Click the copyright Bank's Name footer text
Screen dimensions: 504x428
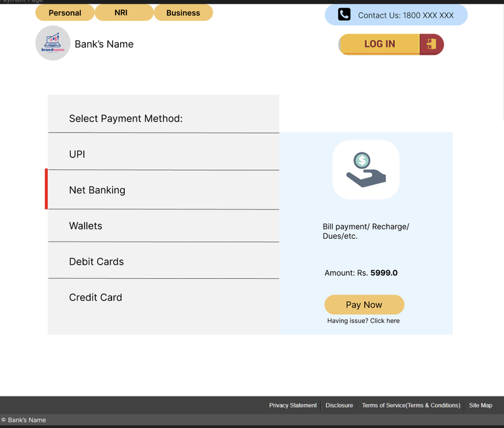click(x=24, y=420)
